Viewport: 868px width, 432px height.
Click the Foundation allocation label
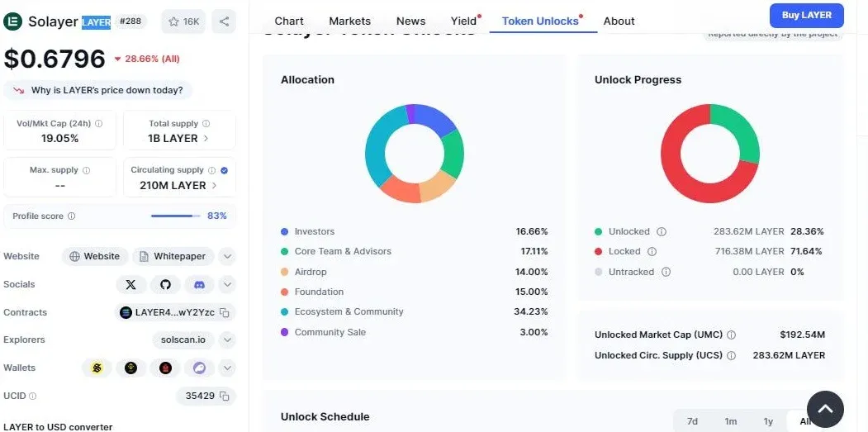(319, 292)
